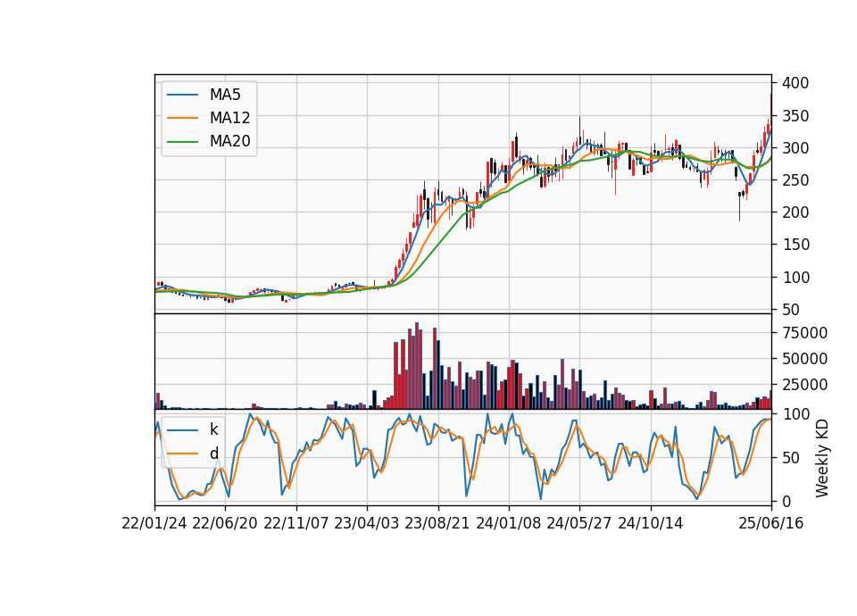Screen dimensions: 857x616
Task: Click the 25000 volume axis label
Action: 804,385
